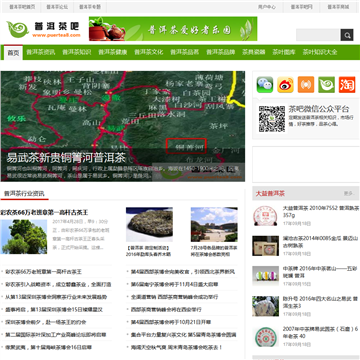
Task: Open the 2007年中茶牌易武圆茶 product link
Action: tap(321, 333)
